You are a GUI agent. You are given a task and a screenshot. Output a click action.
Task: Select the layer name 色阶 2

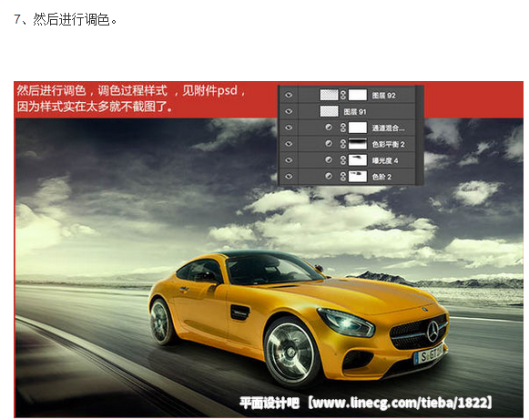point(381,177)
